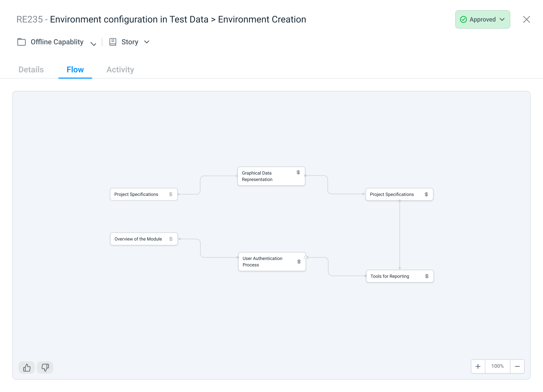
Task: Select the Overview of the Module node
Action: 138,239
